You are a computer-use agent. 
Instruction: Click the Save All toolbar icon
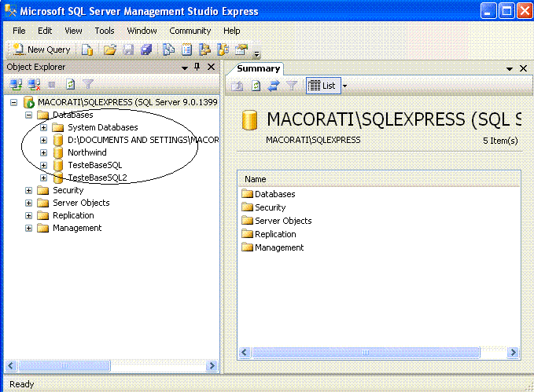[146, 49]
